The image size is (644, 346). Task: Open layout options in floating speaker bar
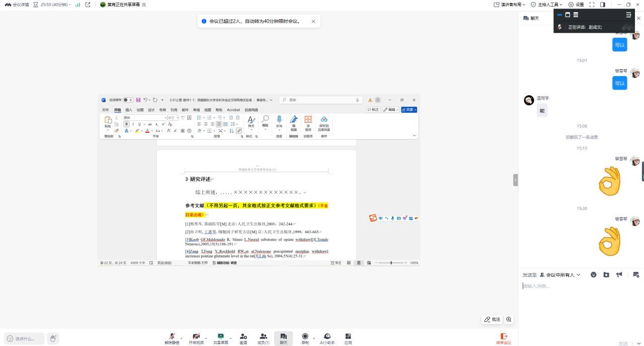coord(628,15)
